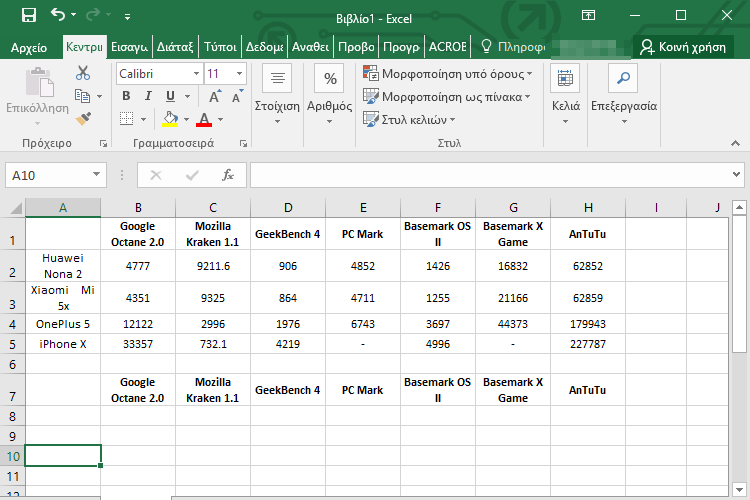Select row 5 header
The width and height of the screenshot is (750, 500).
12,344
